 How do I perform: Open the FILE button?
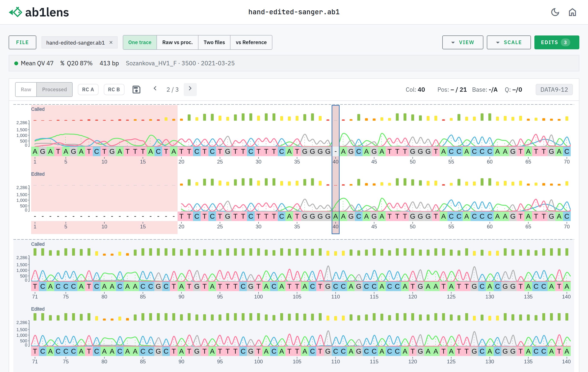click(22, 42)
